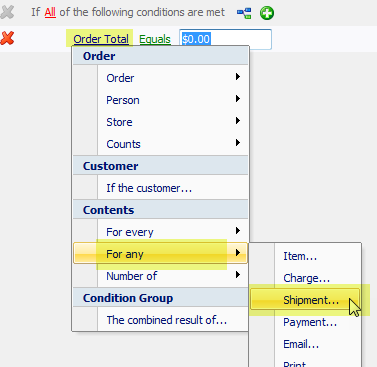The image size is (377, 367).
Task: Expand the Person submenu item
Action: 160,100
